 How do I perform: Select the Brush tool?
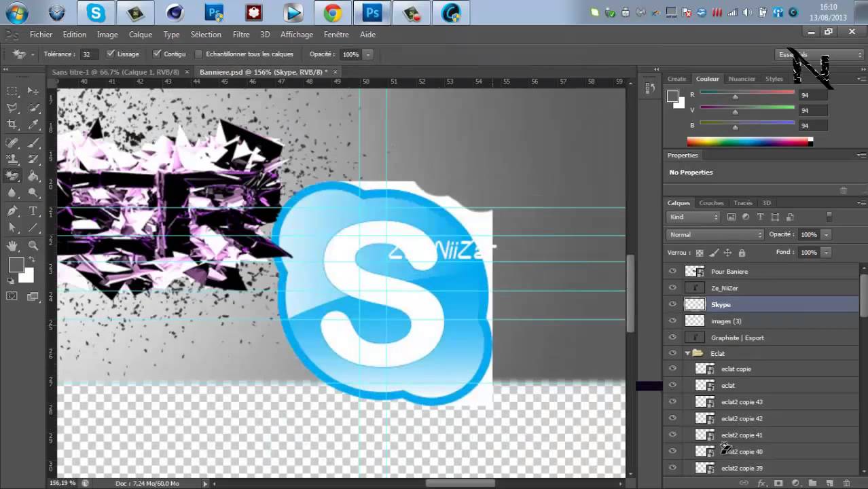[33, 143]
